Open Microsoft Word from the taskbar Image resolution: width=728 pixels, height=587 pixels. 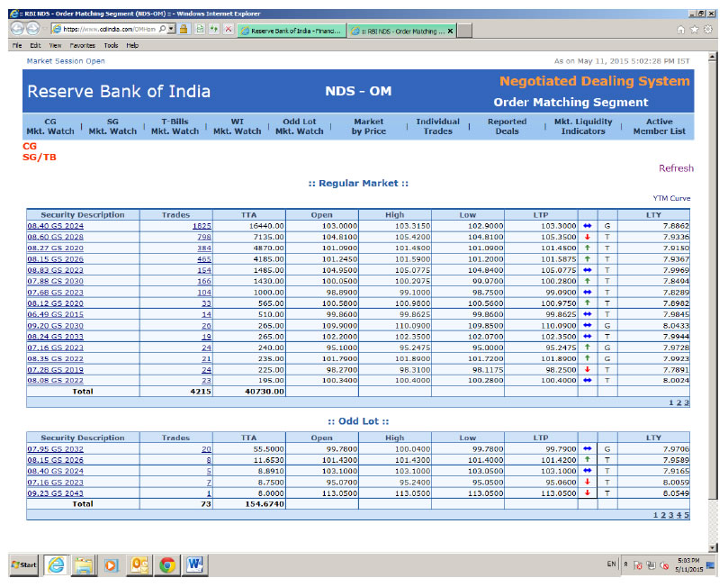[194, 565]
